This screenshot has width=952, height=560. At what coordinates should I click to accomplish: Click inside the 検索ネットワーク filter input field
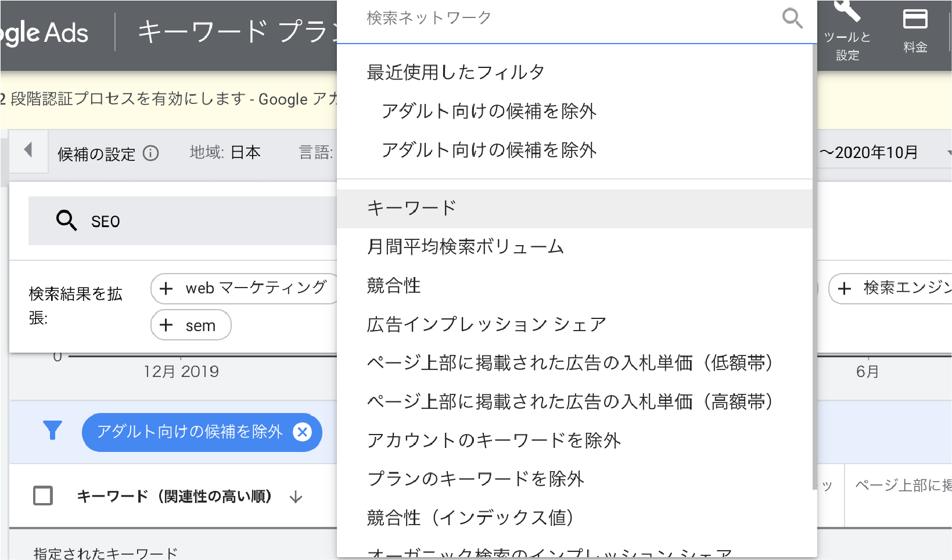(523, 17)
